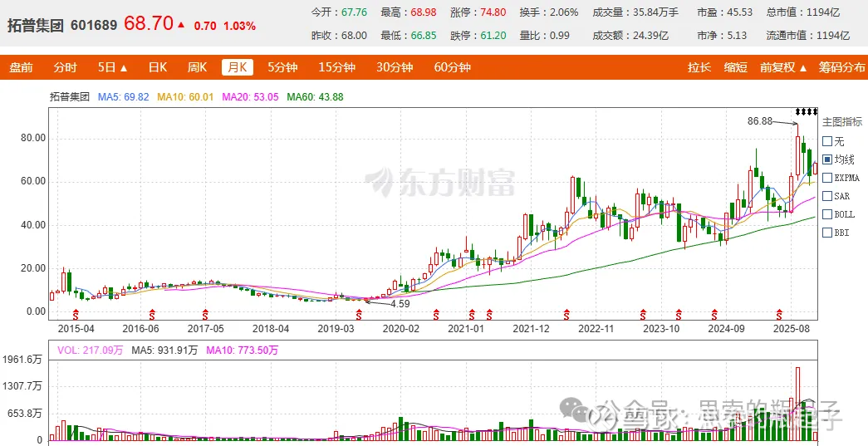Image resolution: width=868 pixels, height=446 pixels.
Task: Click the 成交量 35.84万手 value
Action: click(x=655, y=12)
